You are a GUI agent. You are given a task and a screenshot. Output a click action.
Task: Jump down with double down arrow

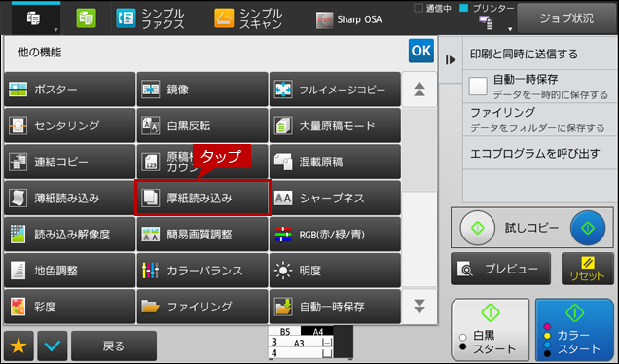point(419,307)
